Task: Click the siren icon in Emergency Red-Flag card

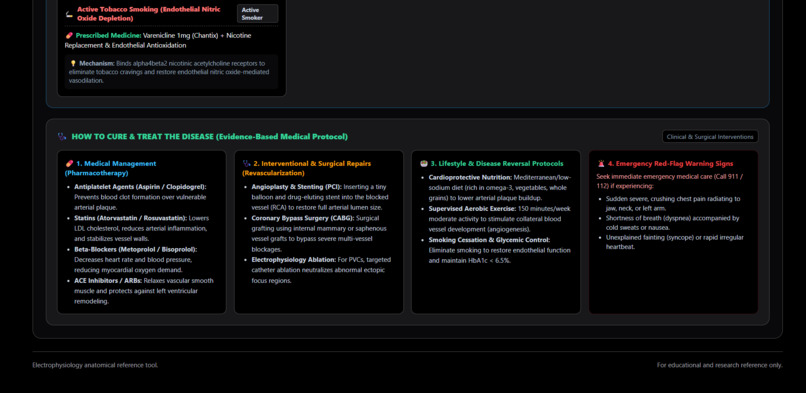Action: click(x=601, y=163)
